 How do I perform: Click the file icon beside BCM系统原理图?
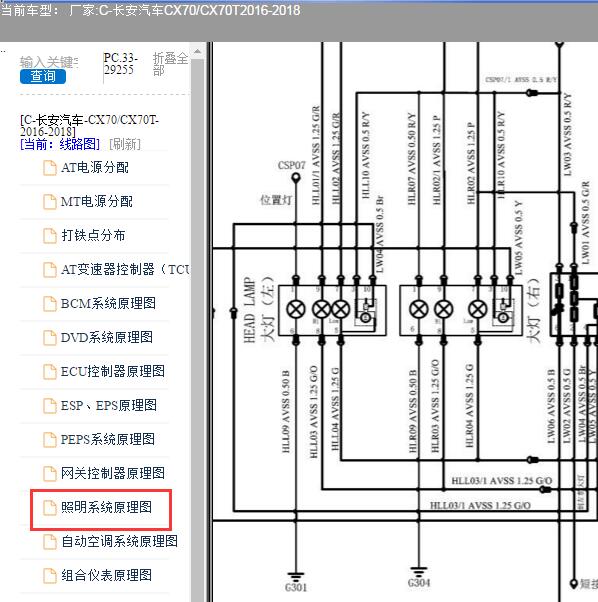(50, 304)
